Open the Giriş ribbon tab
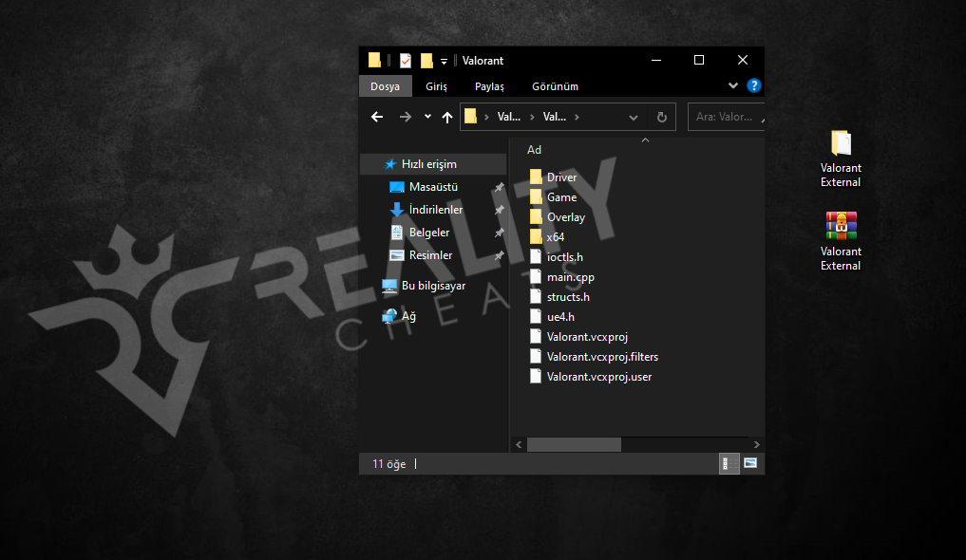The width and height of the screenshot is (966, 560). [436, 86]
